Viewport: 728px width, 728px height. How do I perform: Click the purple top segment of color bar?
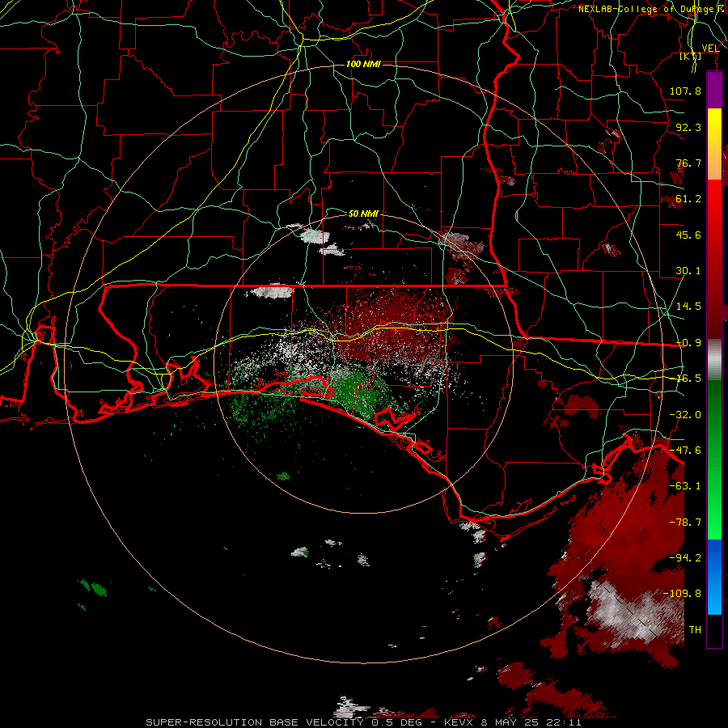714,90
